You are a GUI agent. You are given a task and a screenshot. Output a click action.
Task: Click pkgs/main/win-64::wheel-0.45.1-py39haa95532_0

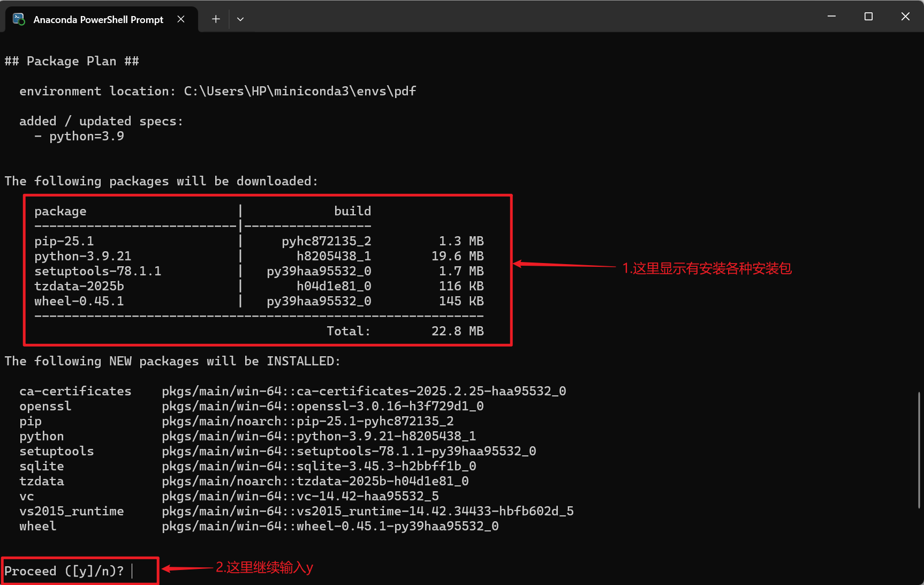[x=330, y=526]
